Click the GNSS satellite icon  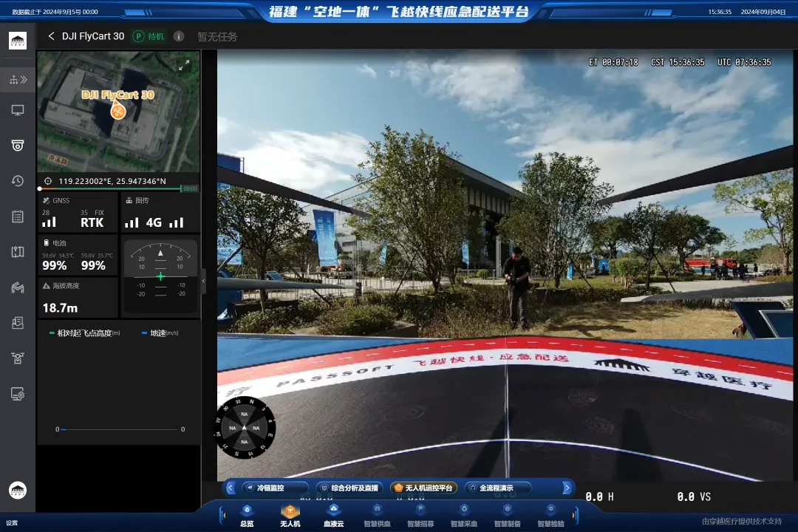pos(47,200)
